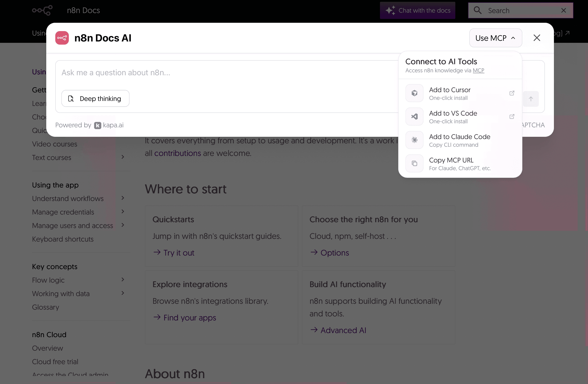Expand Understand workflows section
The height and width of the screenshot is (384, 588).
(123, 198)
